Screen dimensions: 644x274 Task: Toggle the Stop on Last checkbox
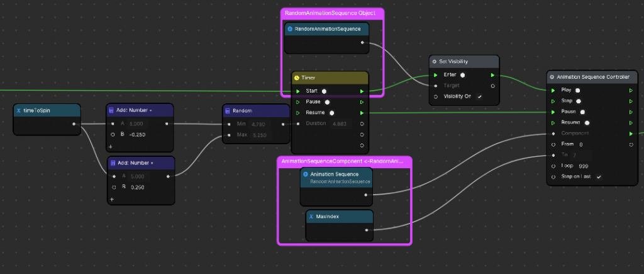[x=599, y=177]
